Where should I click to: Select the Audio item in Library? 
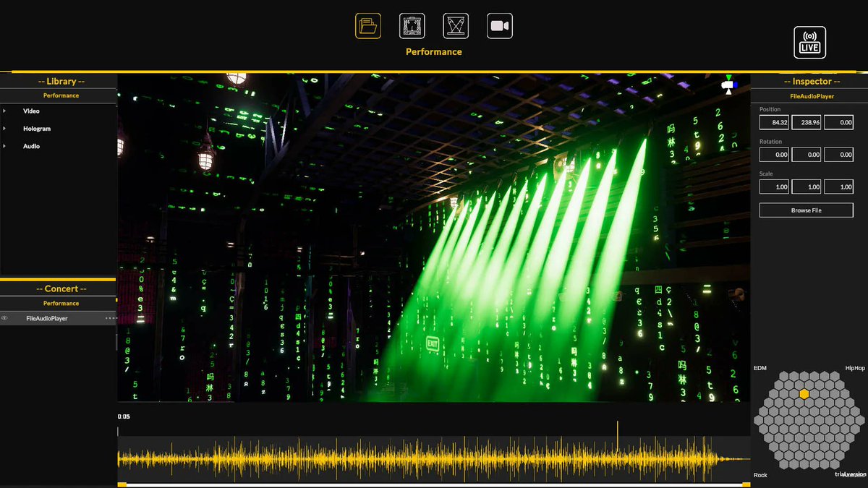tap(31, 146)
